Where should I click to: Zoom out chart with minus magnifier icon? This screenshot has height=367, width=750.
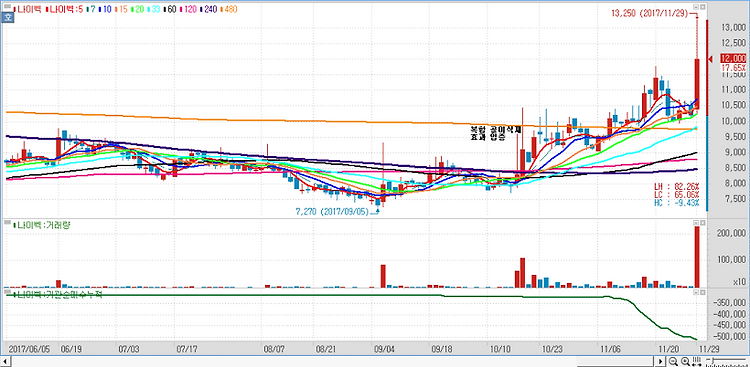(x=673, y=361)
